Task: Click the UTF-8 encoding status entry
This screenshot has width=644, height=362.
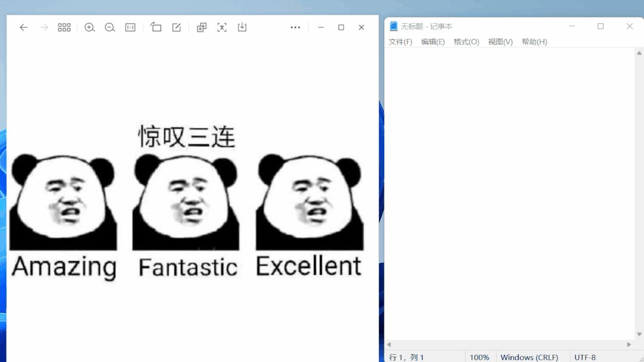Action: click(585, 357)
